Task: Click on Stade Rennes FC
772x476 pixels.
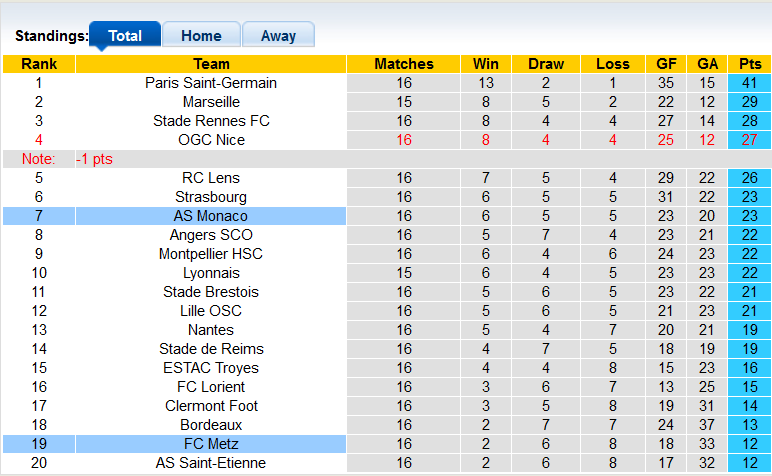Action: click(x=211, y=121)
